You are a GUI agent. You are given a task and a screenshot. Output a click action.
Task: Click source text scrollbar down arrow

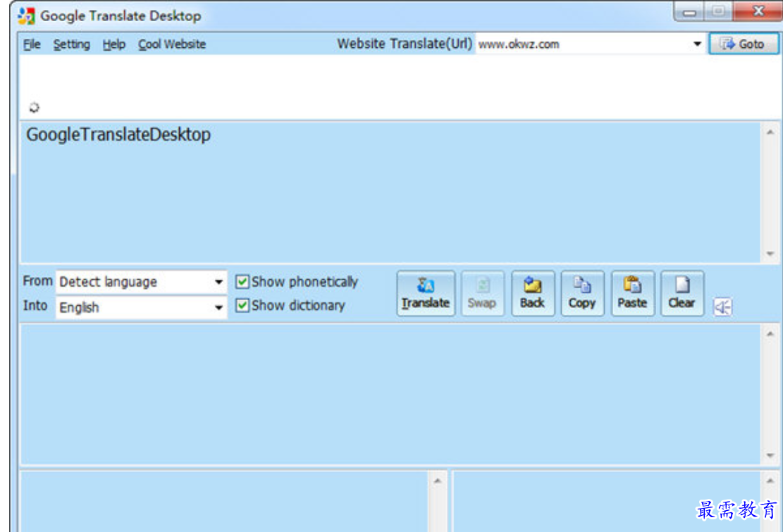coord(770,254)
